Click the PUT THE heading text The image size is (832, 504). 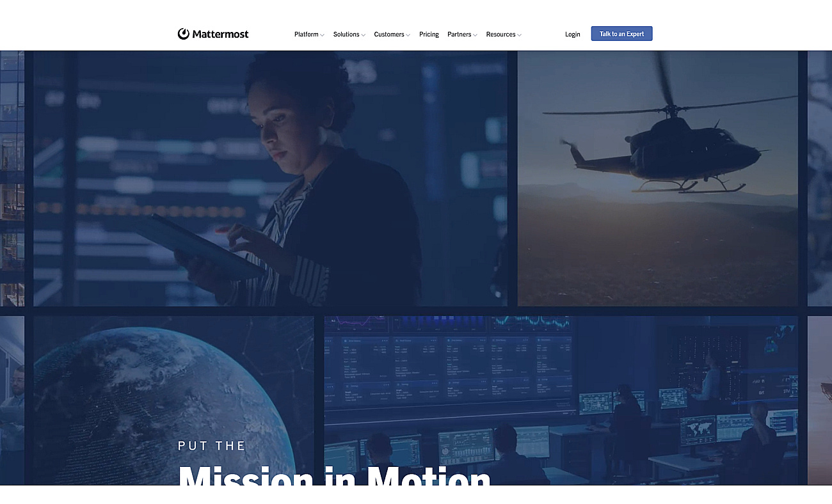click(212, 446)
